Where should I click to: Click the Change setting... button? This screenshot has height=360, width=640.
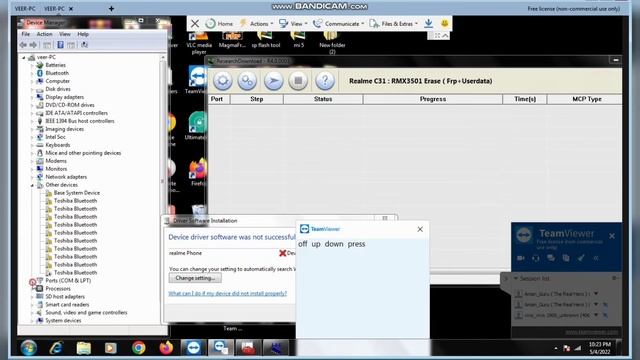195,278
